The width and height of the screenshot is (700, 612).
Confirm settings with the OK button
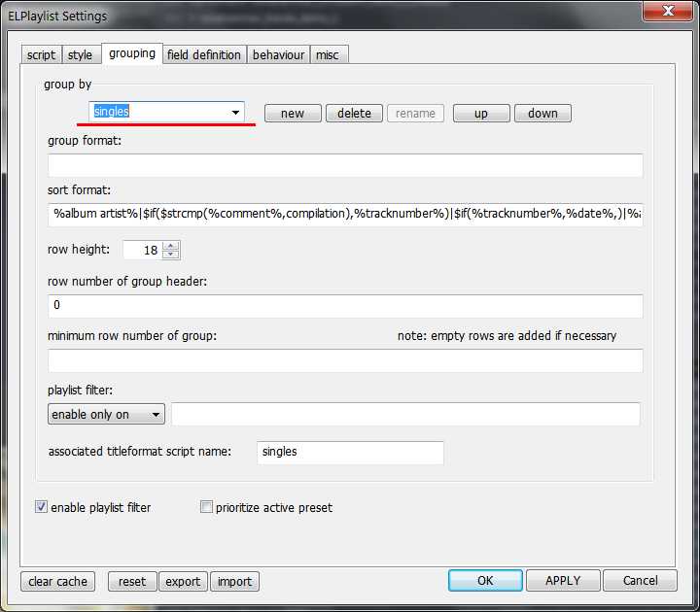point(485,580)
